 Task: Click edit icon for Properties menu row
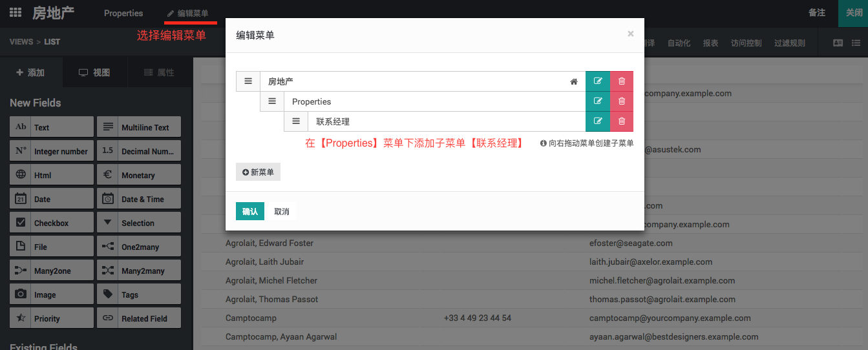598,101
